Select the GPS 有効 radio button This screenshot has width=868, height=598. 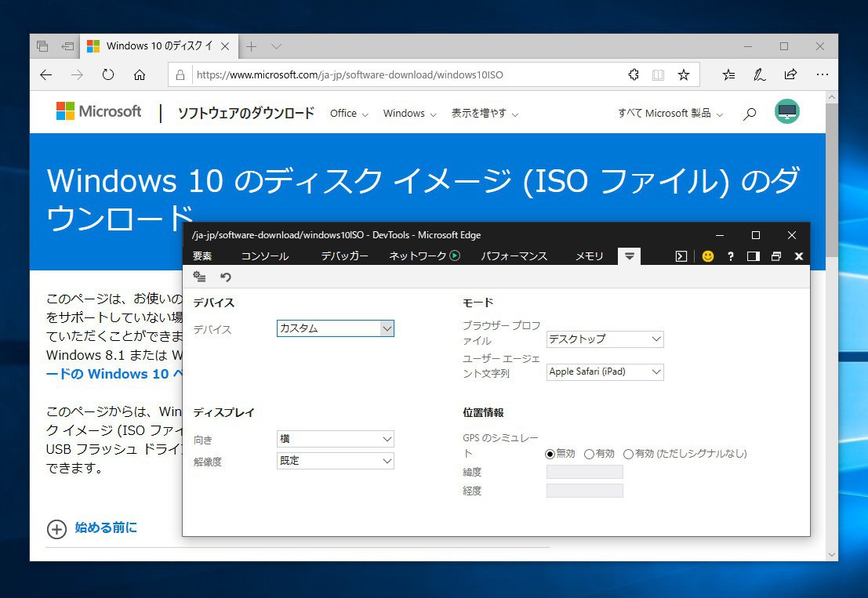590,454
